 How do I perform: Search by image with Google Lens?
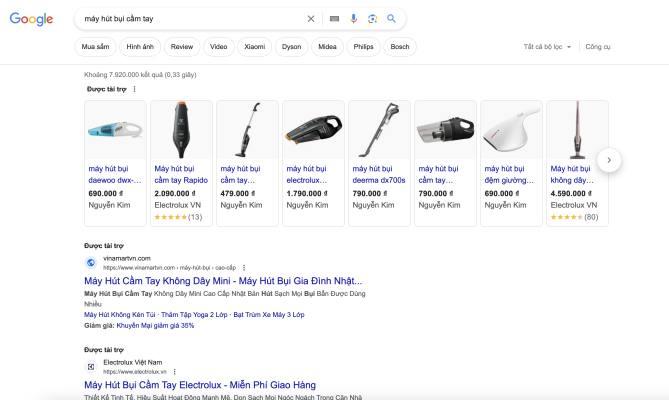click(372, 18)
